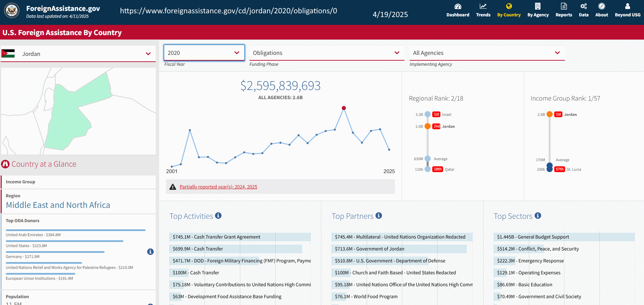Image resolution: width=644 pixels, height=305 pixels.
Task: Click the $2,595,839,693 total amount
Action: 280,86
